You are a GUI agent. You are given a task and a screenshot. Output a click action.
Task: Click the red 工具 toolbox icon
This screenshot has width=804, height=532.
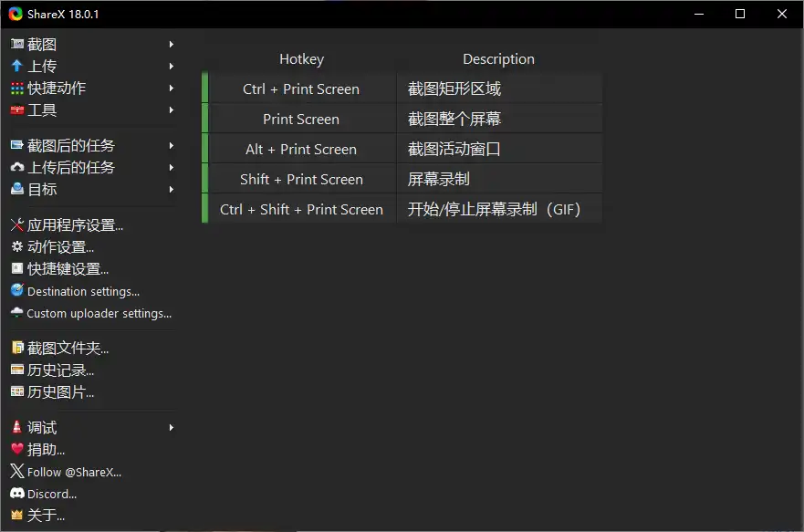tap(17, 110)
